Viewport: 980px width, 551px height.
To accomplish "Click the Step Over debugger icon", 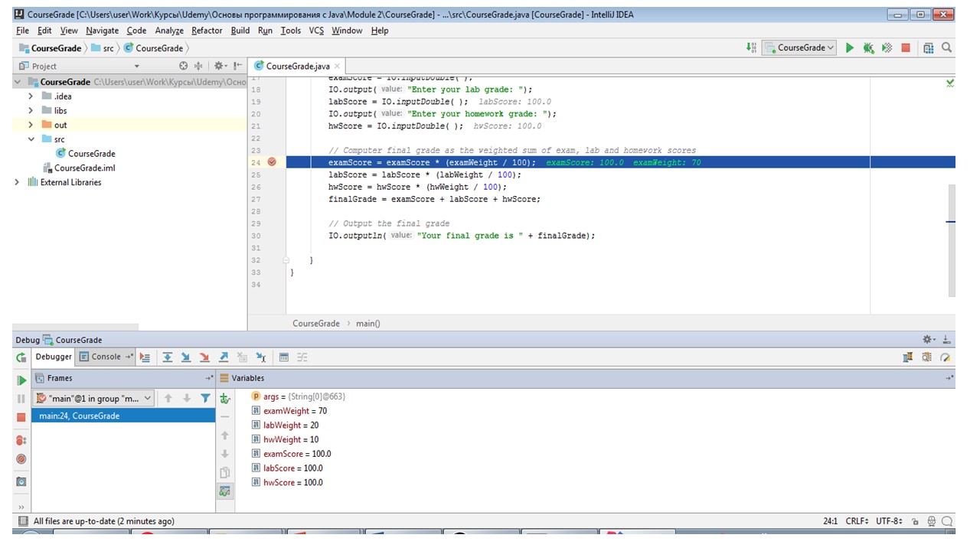I will point(167,357).
